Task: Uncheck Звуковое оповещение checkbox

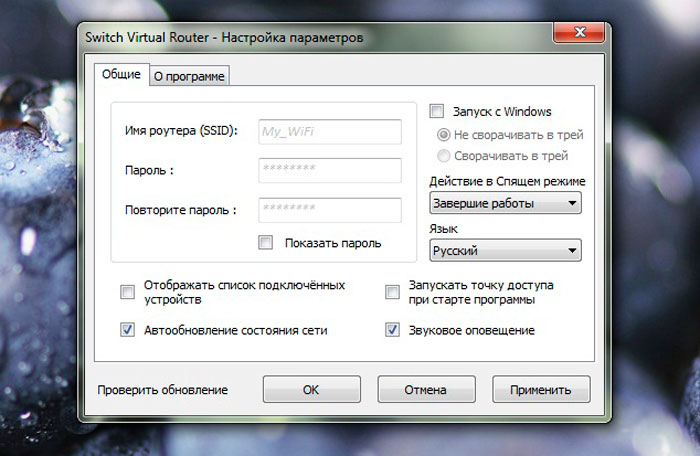Action: 392,330
